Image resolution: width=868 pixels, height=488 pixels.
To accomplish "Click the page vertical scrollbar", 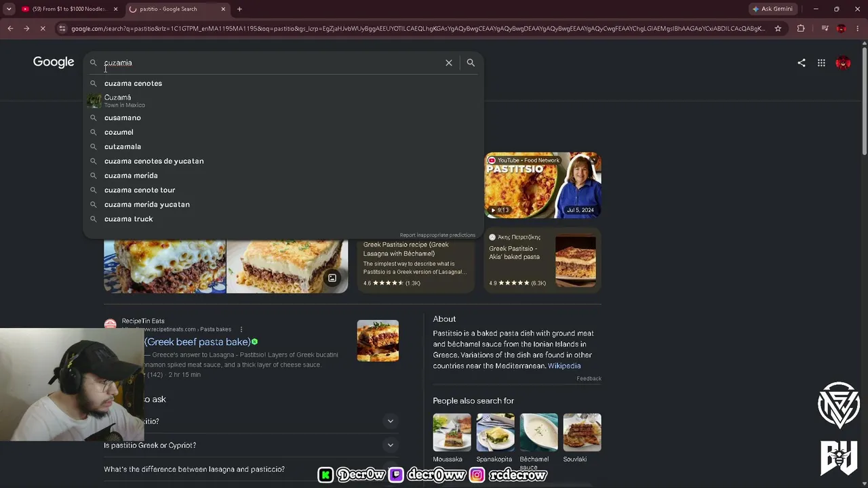I will [864, 102].
